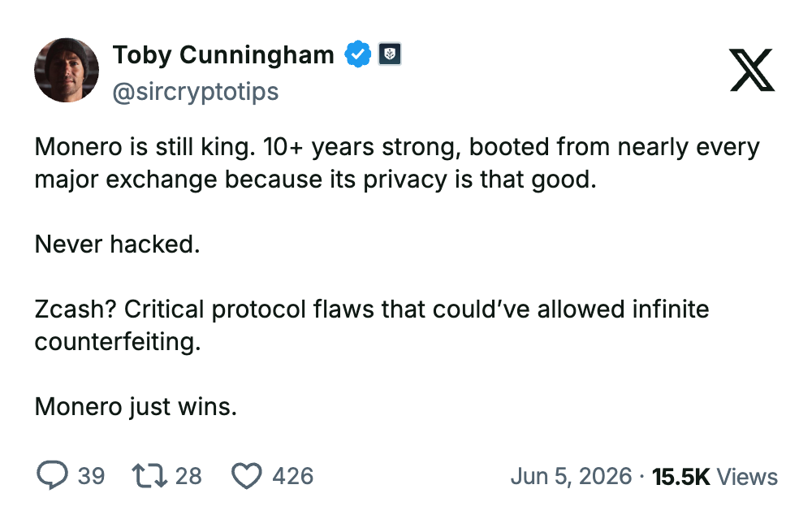The image size is (812, 528).
Task: Open the Toby Cunningham display name
Action: pyautogui.click(x=223, y=55)
